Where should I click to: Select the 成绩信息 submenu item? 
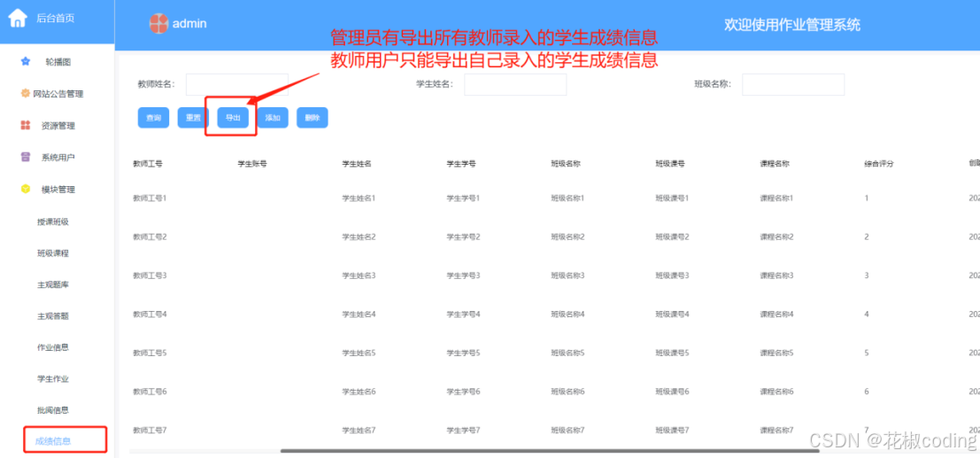point(53,441)
